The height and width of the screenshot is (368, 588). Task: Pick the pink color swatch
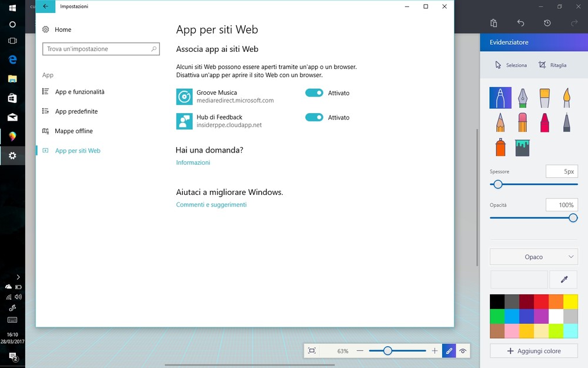512,331
